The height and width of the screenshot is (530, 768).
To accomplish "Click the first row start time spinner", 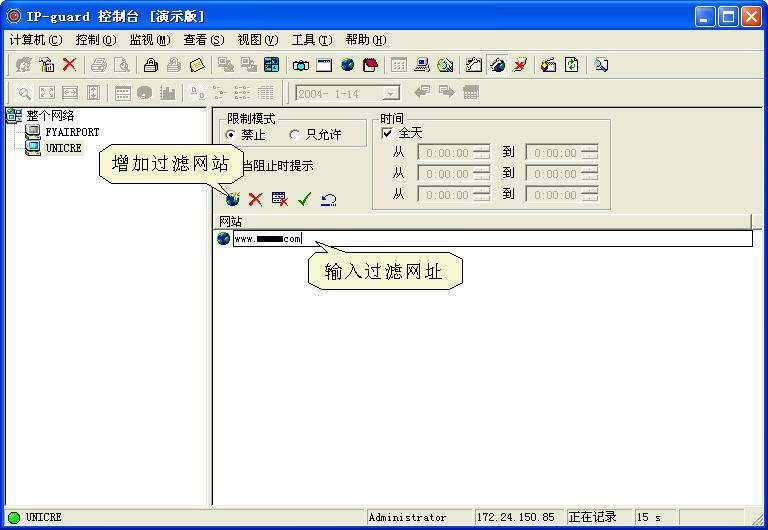I will 481,153.
